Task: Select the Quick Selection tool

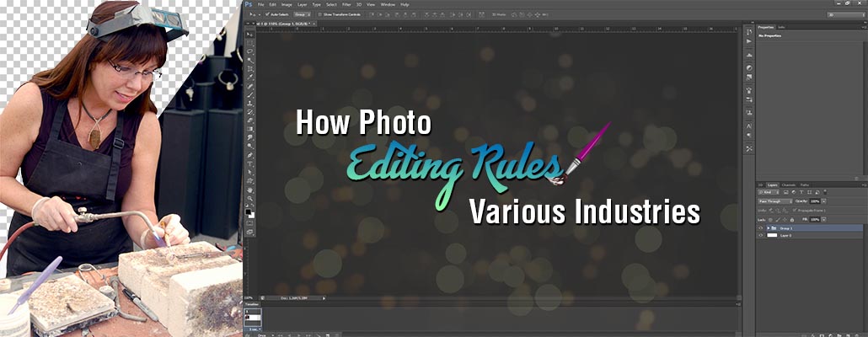Action: pos(250,61)
